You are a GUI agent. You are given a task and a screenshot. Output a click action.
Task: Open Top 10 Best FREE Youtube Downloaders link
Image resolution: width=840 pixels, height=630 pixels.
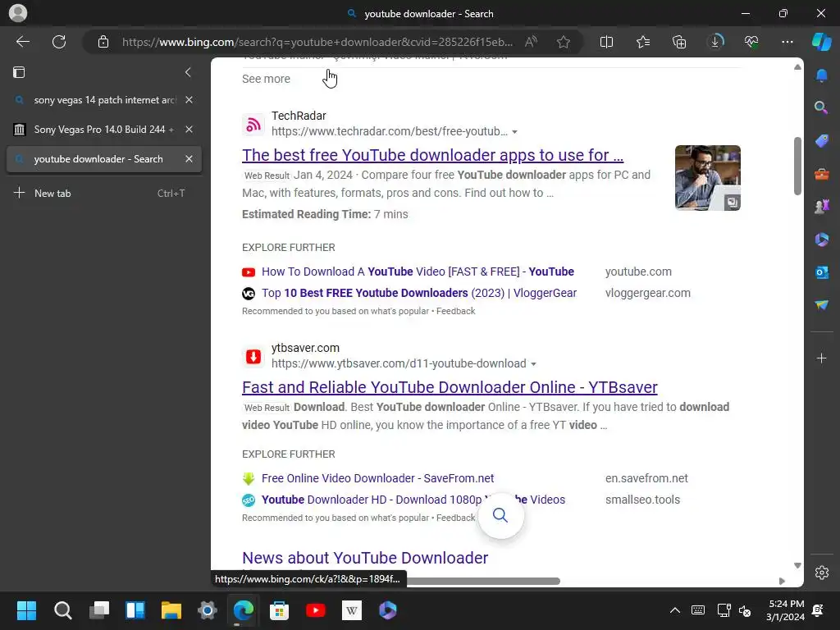click(419, 293)
